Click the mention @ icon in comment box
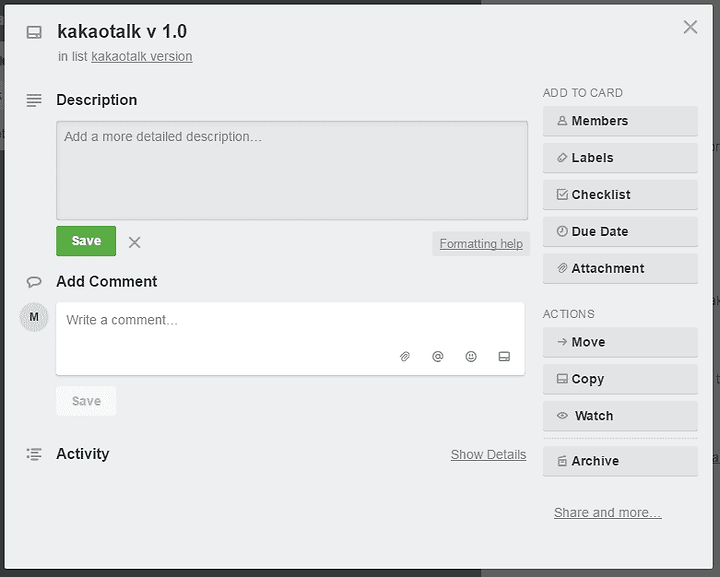The height and width of the screenshot is (577, 720). coord(438,357)
